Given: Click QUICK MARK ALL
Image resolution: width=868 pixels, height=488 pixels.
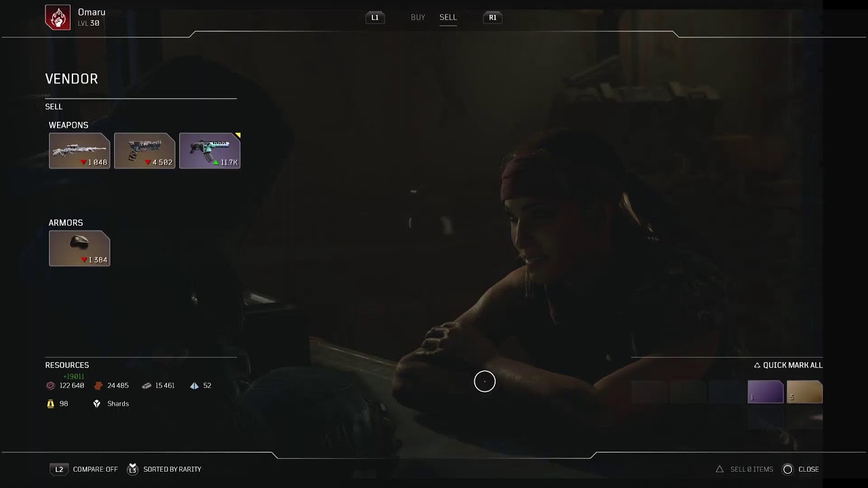Looking at the screenshot, I should pyautogui.click(x=793, y=365).
